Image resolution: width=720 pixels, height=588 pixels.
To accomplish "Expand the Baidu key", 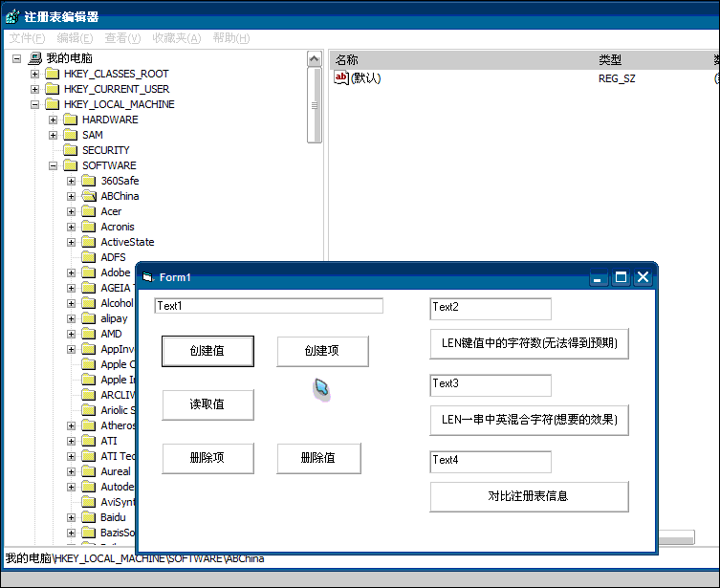I will (x=71, y=518).
